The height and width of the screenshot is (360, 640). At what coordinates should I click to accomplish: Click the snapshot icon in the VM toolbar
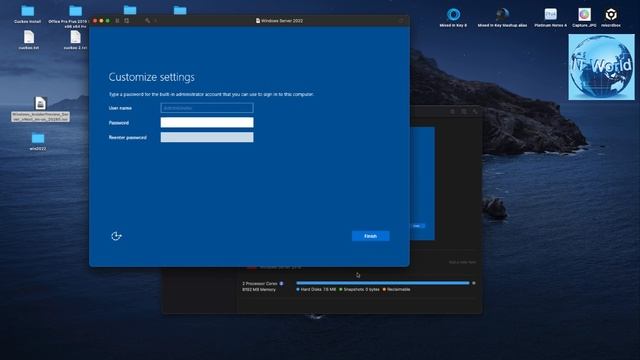127,20
